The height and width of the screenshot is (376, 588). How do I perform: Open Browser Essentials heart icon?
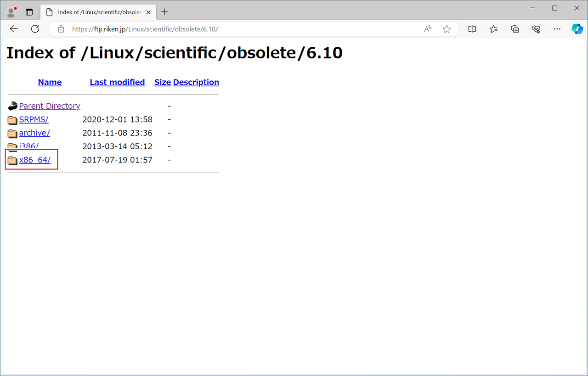point(536,29)
